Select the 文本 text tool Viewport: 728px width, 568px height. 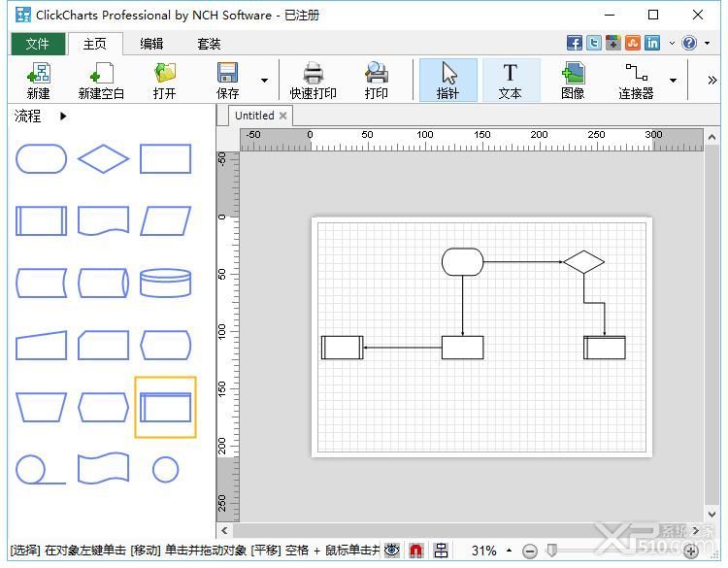(511, 80)
